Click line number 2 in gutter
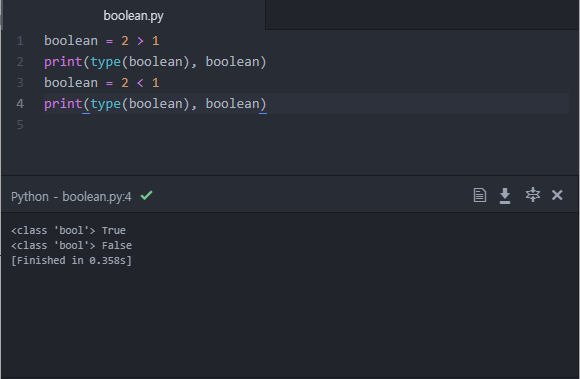This screenshot has height=379, width=580. coord(20,62)
